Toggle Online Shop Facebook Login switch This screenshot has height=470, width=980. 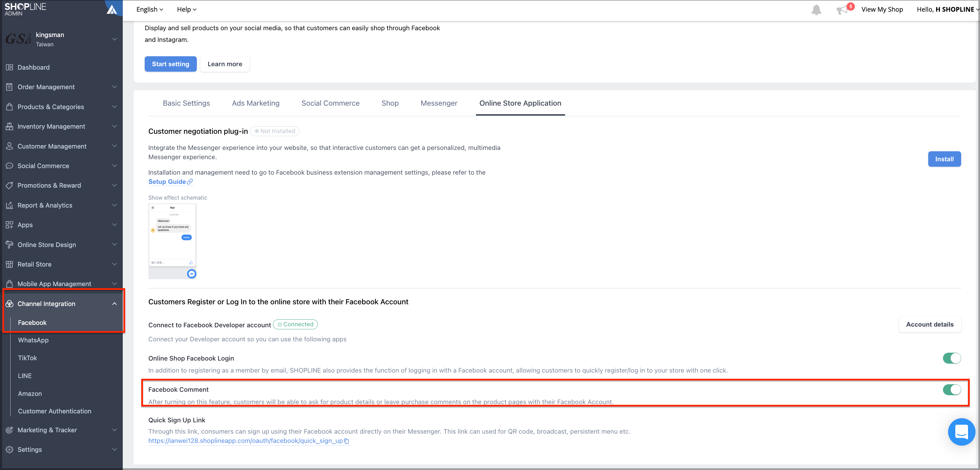(x=952, y=358)
